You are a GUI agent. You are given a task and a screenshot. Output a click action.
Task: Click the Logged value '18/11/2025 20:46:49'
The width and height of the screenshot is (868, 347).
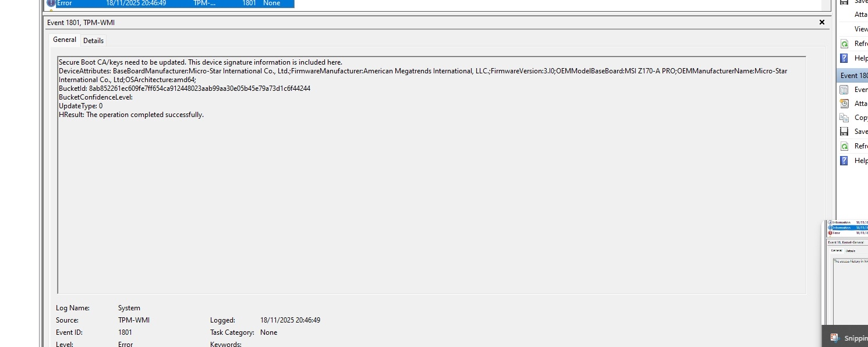pyautogui.click(x=290, y=320)
